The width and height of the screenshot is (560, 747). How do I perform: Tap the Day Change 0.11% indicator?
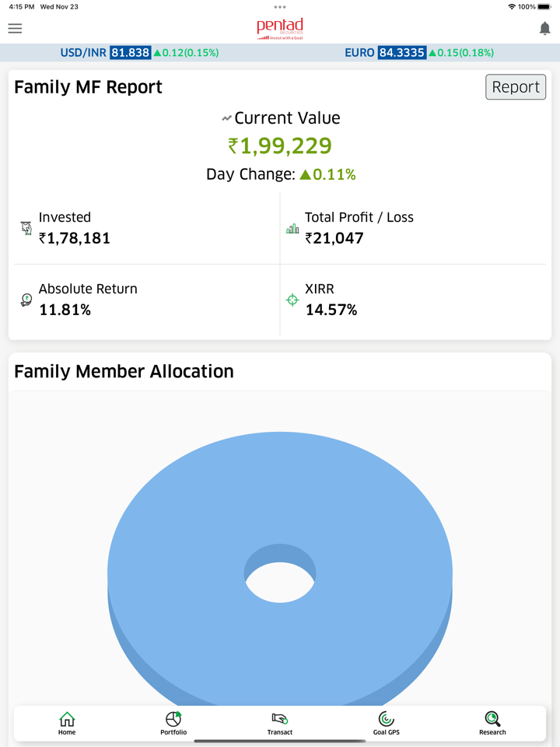(x=327, y=175)
